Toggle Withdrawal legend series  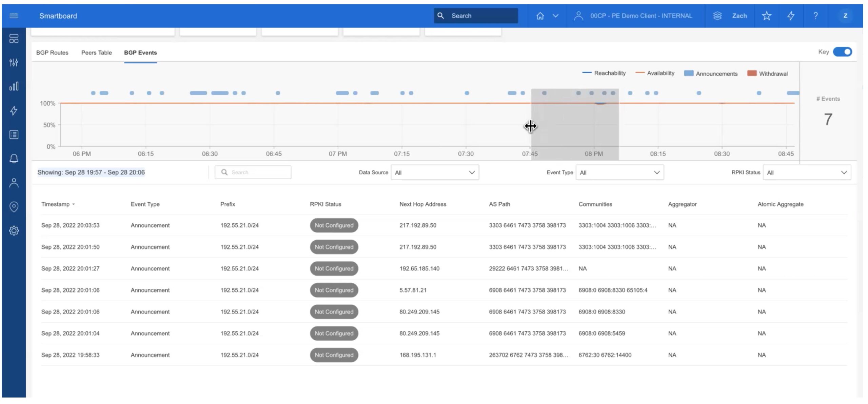pyautogui.click(x=767, y=74)
